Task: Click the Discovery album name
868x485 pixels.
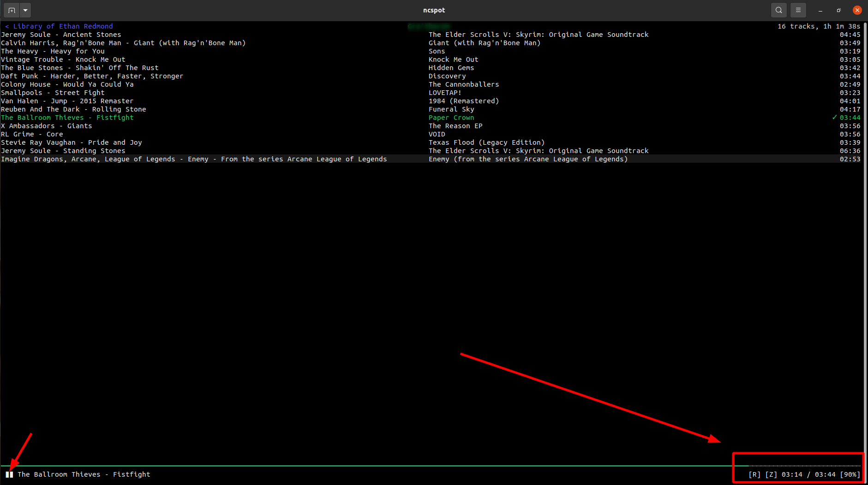Action: pyautogui.click(x=447, y=76)
